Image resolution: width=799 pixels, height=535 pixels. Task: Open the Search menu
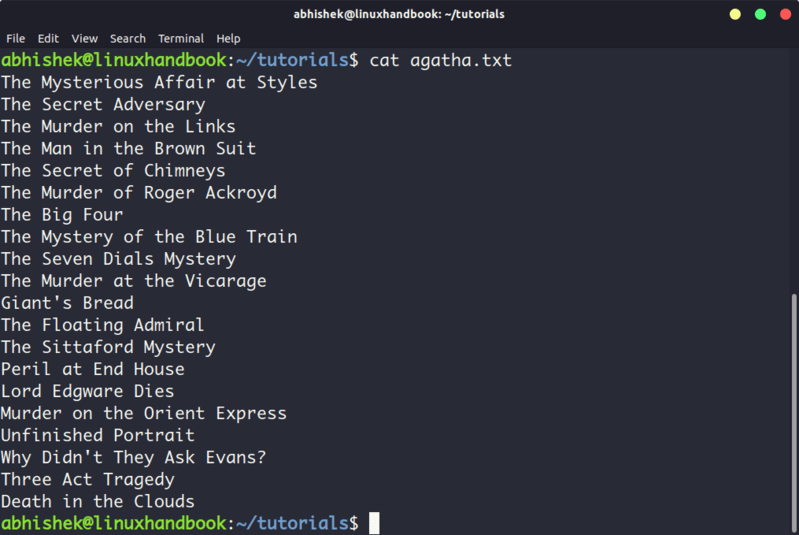(127, 39)
